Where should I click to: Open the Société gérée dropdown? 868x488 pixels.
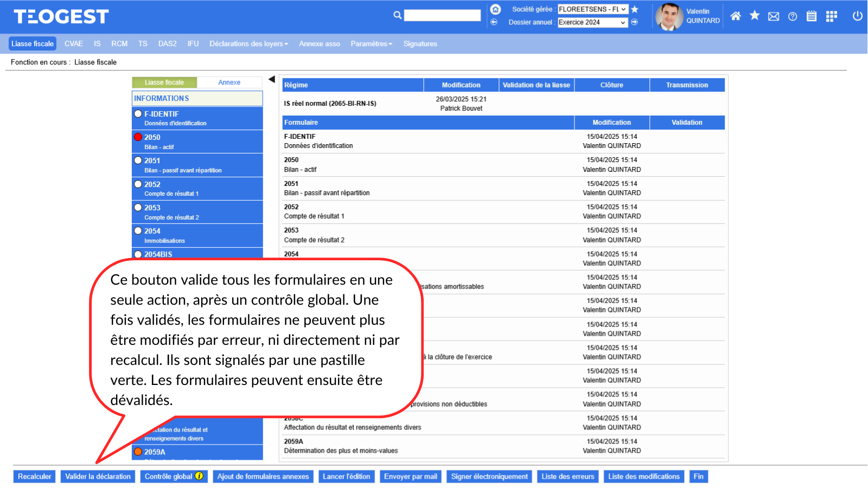[592, 9]
